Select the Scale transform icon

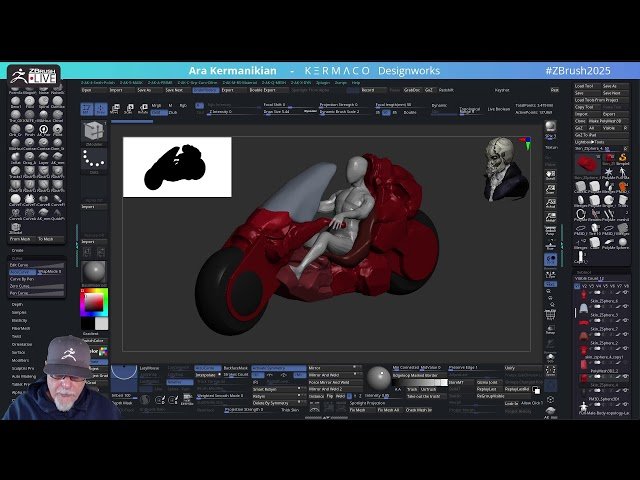click(129, 109)
